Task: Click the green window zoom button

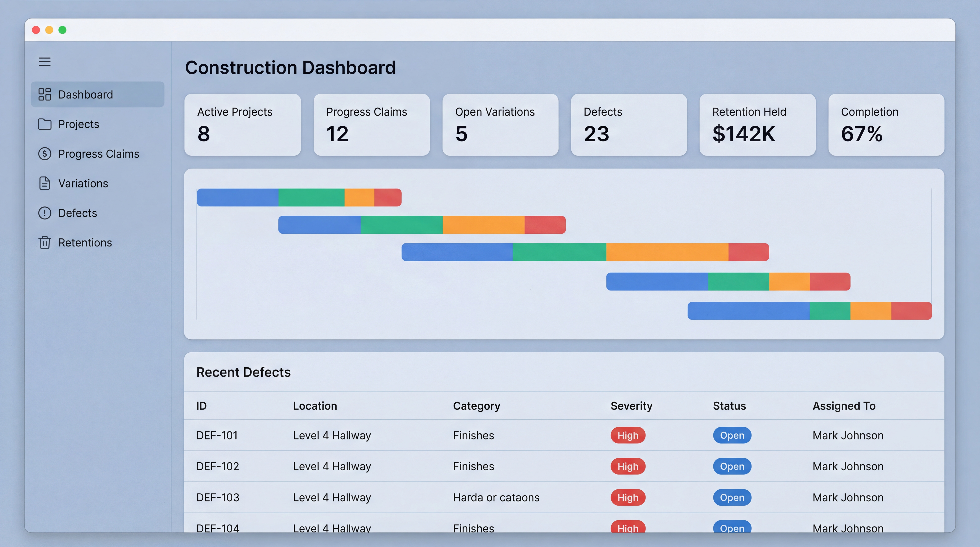Action: pos(62,30)
